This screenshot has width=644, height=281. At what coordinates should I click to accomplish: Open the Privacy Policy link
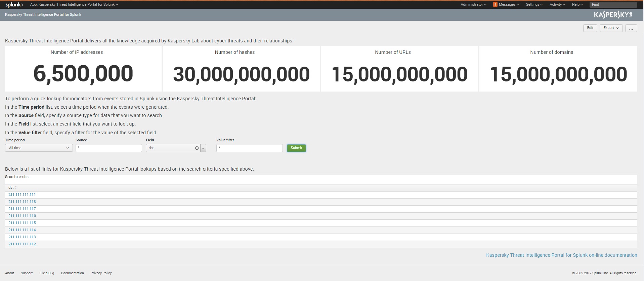pos(101,273)
